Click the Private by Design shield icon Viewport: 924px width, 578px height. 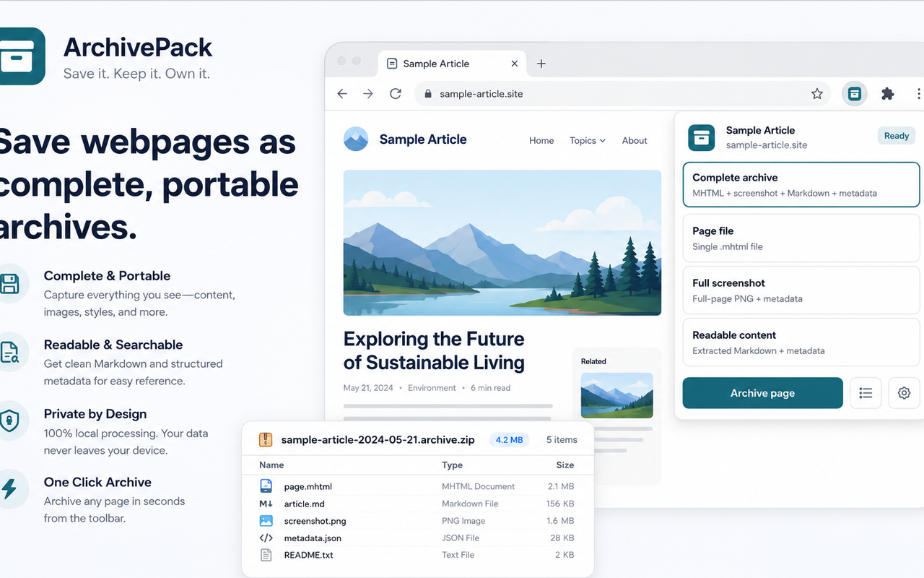click(11, 421)
